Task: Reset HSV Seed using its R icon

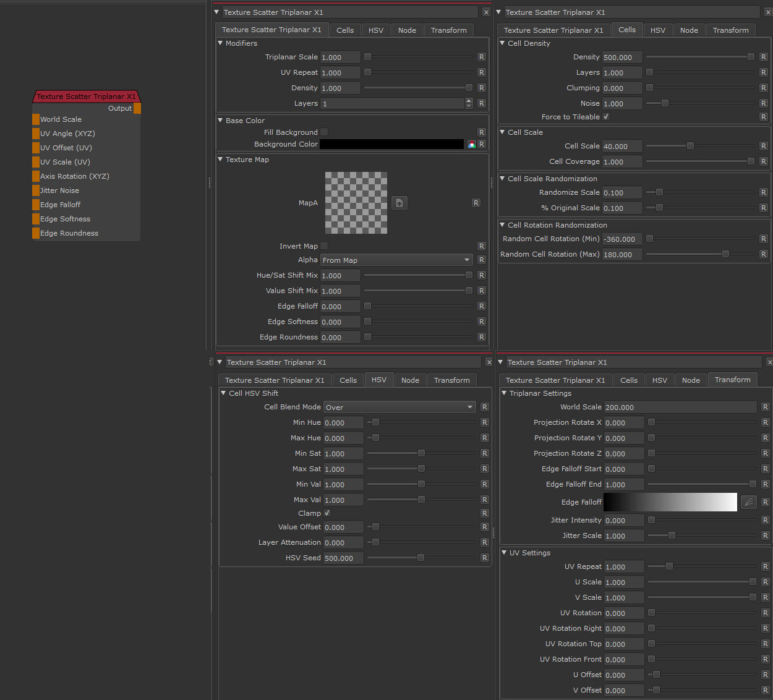Action: click(484, 558)
